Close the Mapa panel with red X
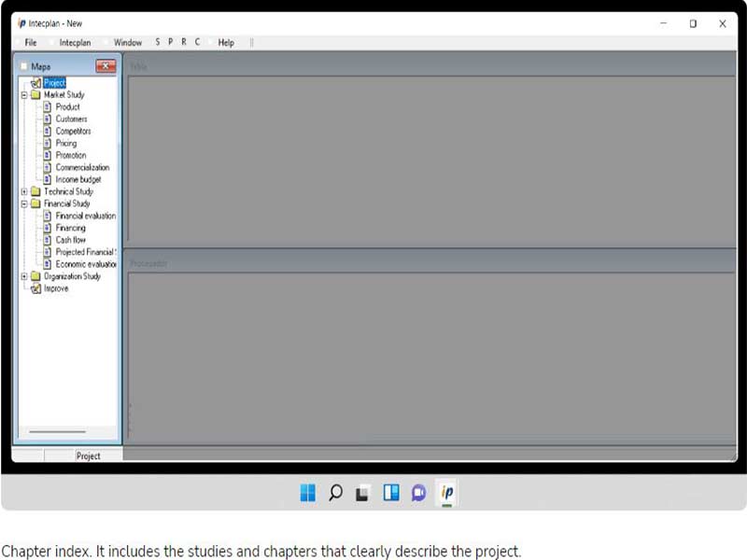Image resolution: width=747 pixels, height=560 pixels. tap(106, 66)
